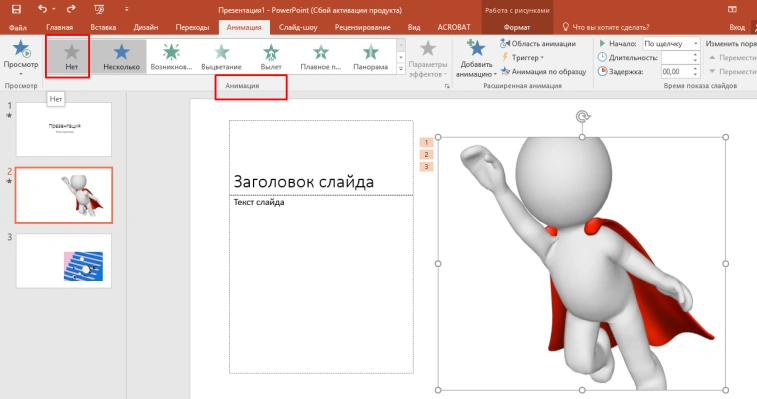Click animation order tag number 2

426,155
